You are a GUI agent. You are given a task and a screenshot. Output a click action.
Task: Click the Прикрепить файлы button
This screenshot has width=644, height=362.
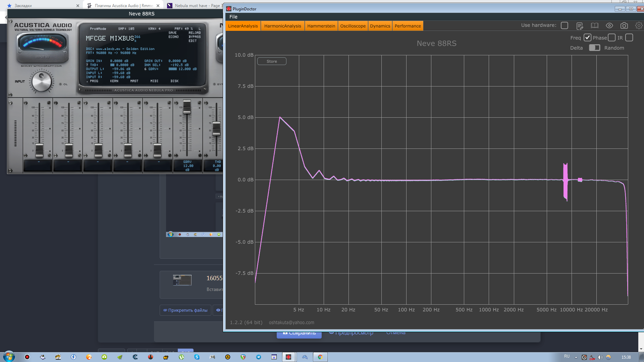185,310
